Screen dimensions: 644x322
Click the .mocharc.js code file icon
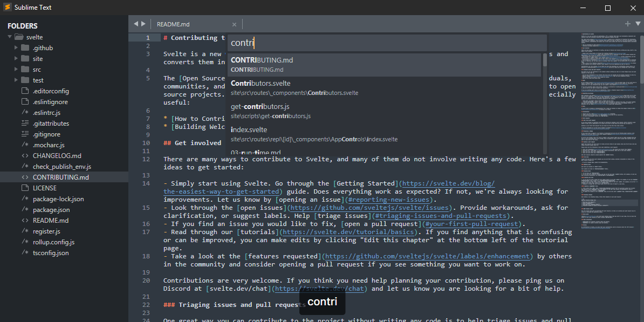click(x=25, y=145)
